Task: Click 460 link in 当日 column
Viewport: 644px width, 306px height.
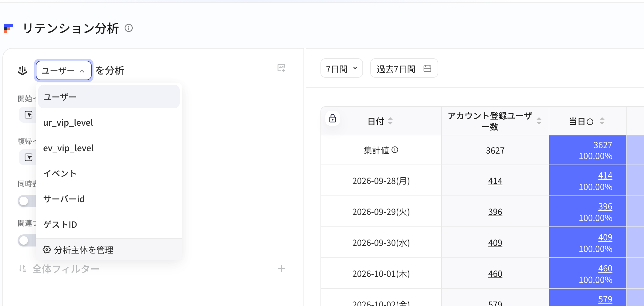Action: (605, 268)
